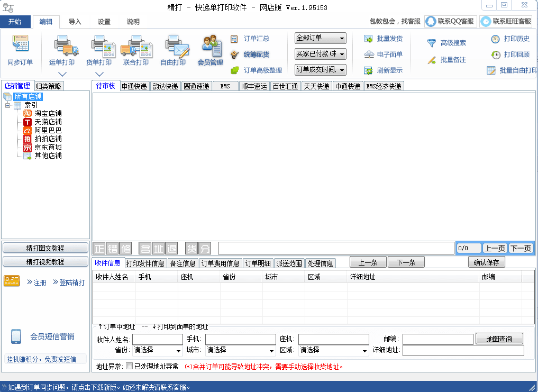
Task: Click the 登陆精打 login link
Action: coord(69,282)
